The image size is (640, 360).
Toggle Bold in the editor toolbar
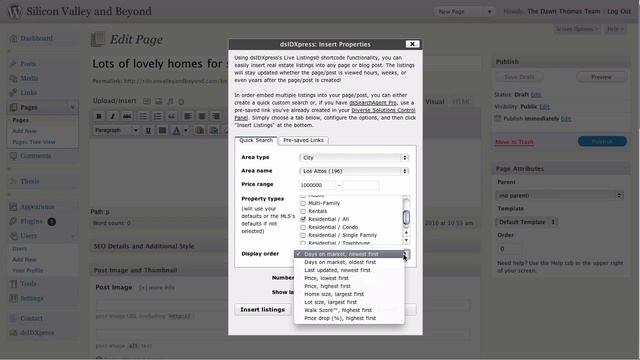click(x=99, y=116)
